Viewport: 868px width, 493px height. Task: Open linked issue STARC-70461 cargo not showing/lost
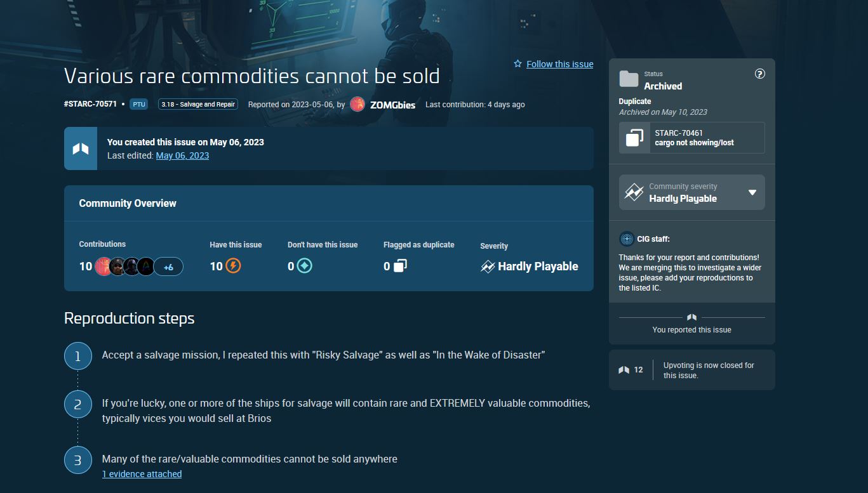(x=694, y=138)
